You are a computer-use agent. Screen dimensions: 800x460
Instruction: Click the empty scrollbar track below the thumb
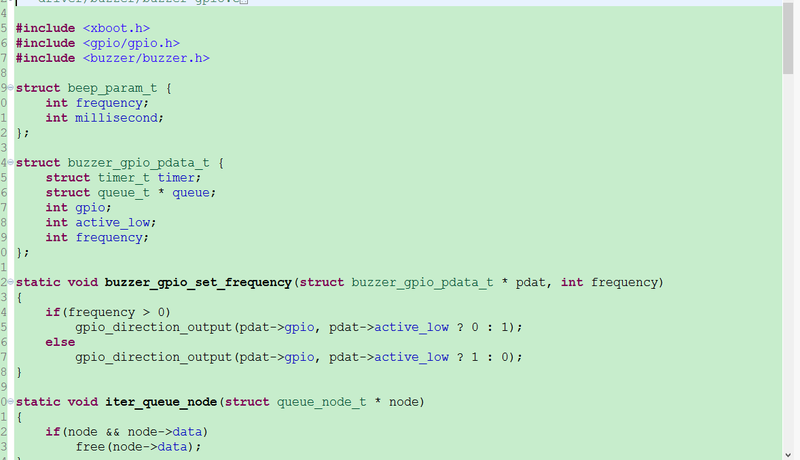coord(788,260)
